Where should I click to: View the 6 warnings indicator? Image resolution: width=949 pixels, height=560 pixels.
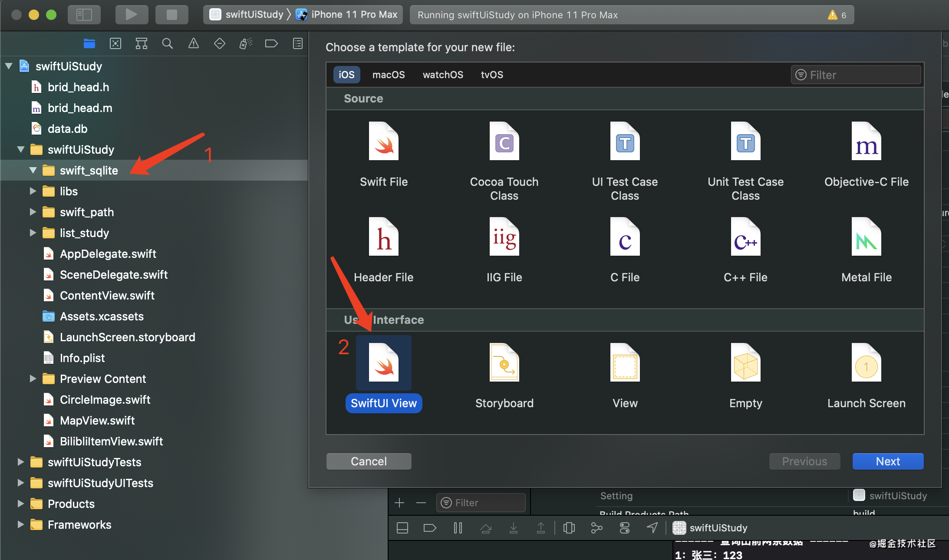click(837, 15)
